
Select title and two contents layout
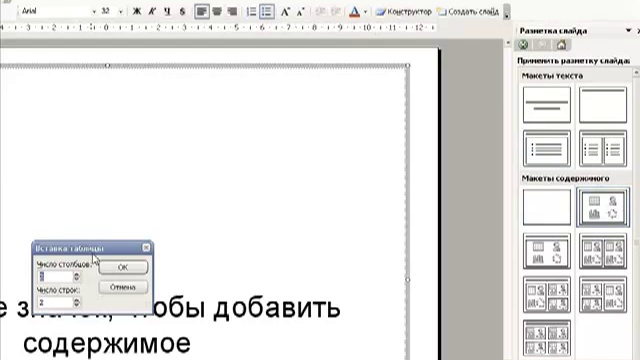tap(602, 251)
